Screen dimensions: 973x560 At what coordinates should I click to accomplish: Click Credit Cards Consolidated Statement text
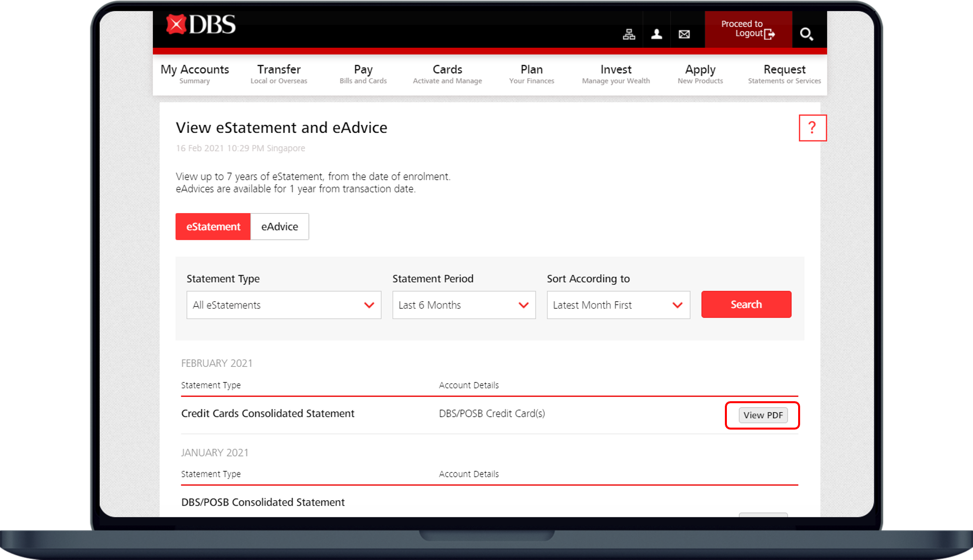(x=268, y=413)
